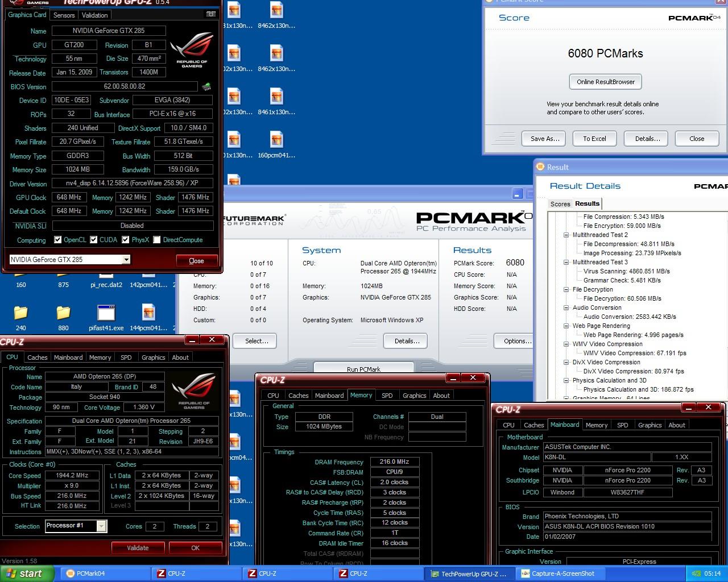
Task: Select the 160pcm041 desktop file icon
Action: 276,145
